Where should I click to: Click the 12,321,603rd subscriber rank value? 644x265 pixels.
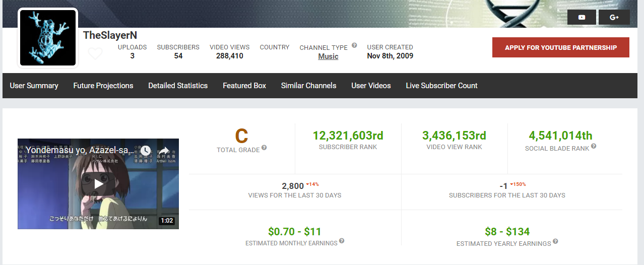(348, 136)
